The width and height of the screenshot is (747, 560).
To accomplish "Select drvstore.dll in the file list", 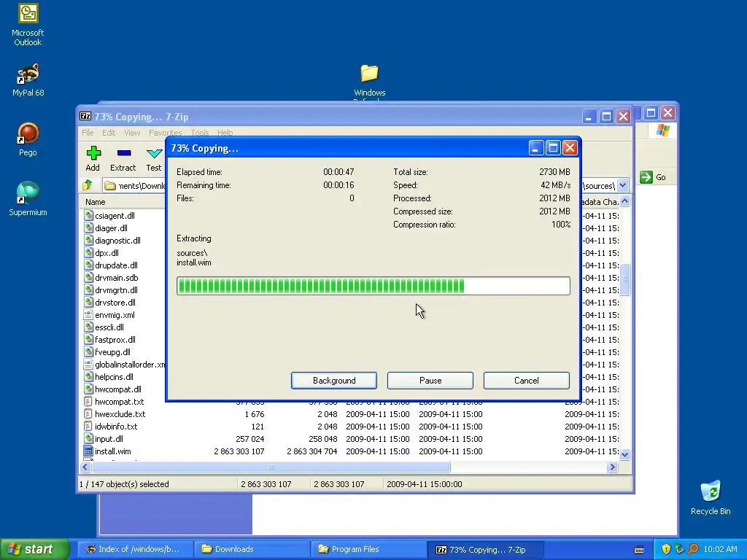I will [x=115, y=303].
